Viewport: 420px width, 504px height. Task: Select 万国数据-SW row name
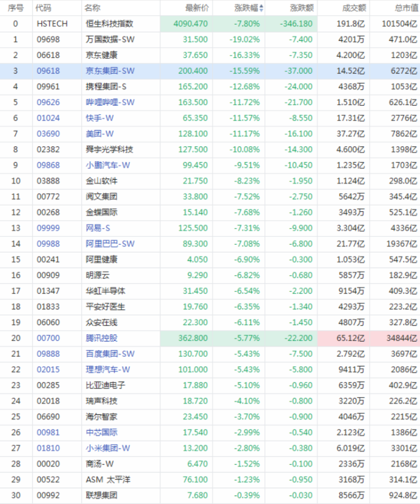[x=110, y=40]
